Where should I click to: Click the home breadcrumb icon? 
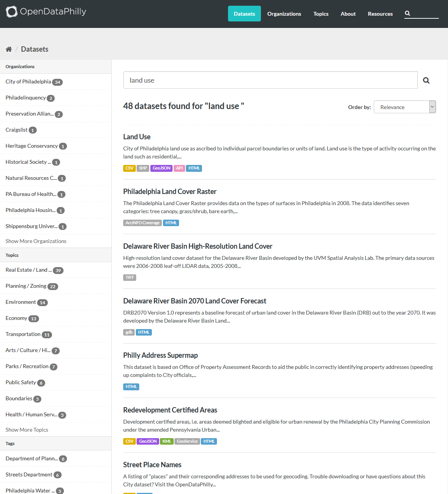click(9, 49)
